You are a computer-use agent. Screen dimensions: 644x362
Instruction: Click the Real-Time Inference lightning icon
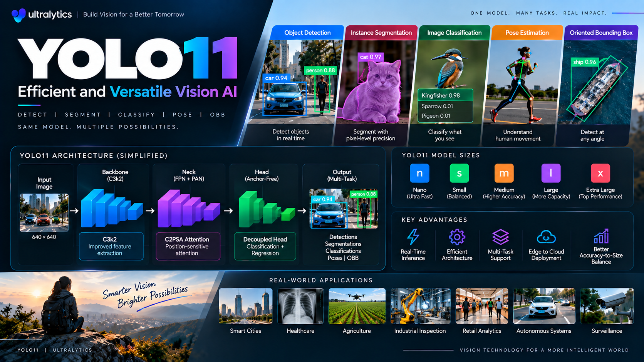413,237
